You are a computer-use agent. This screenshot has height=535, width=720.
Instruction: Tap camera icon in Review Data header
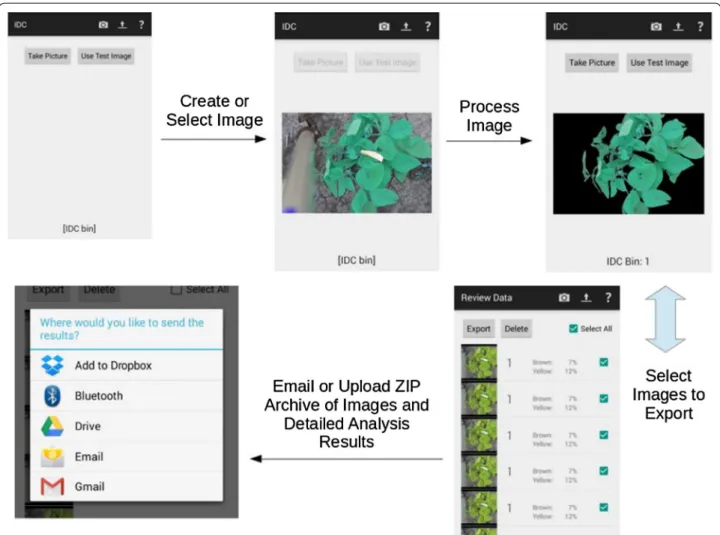point(564,298)
